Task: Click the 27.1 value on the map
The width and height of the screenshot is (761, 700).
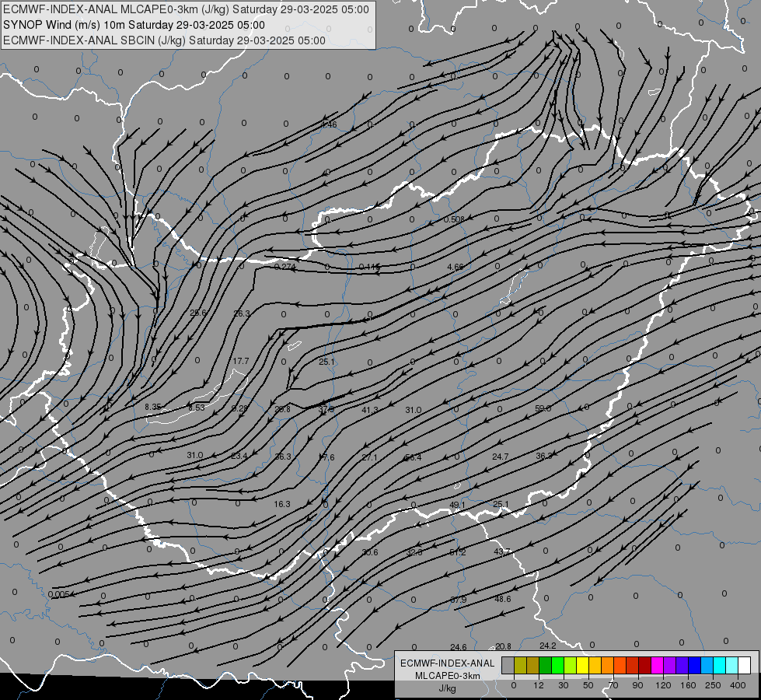Action: point(369,457)
